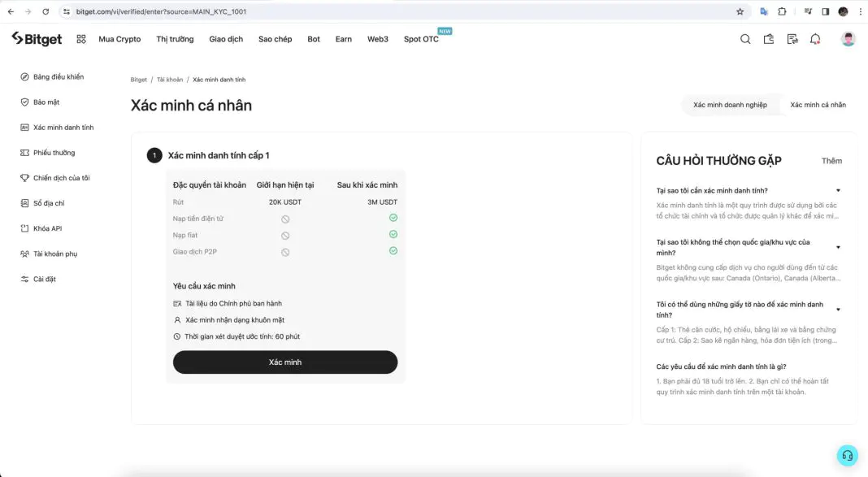The width and height of the screenshot is (868, 477).
Task: Open the browser extensions puzzle icon
Action: (782, 11)
